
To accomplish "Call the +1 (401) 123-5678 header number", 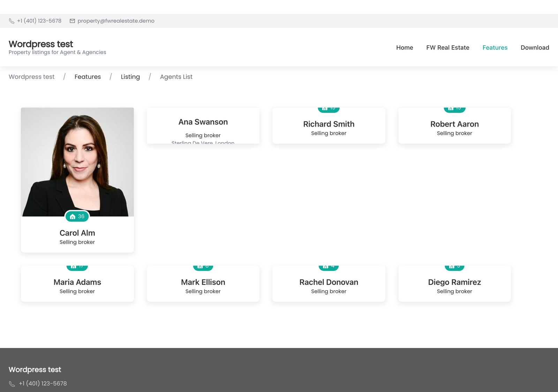I will click(39, 21).
